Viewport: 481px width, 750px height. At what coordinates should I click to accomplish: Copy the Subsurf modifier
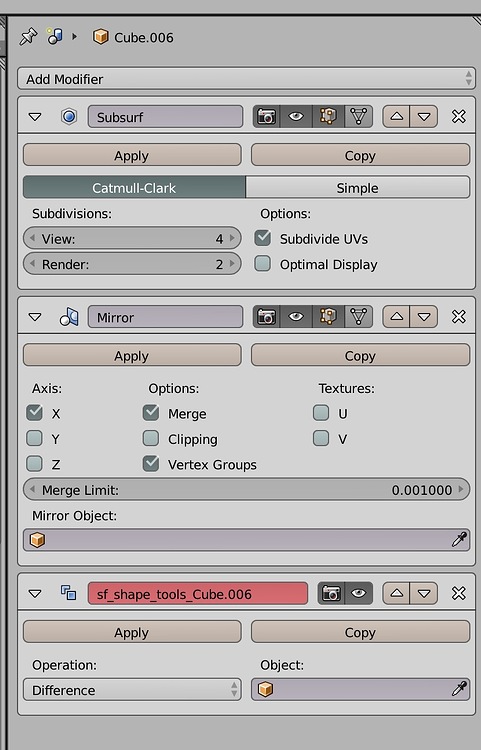tap(361, 155)
